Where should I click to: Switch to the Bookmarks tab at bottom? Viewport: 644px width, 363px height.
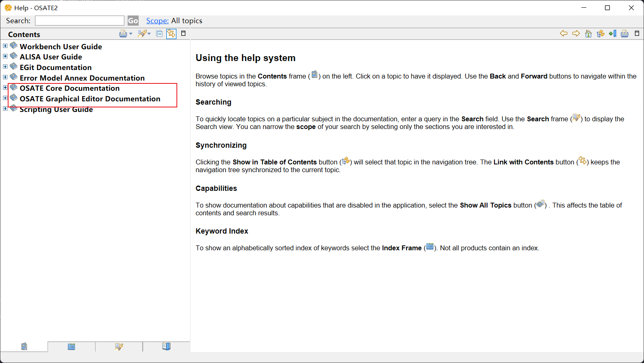[166, 347]
